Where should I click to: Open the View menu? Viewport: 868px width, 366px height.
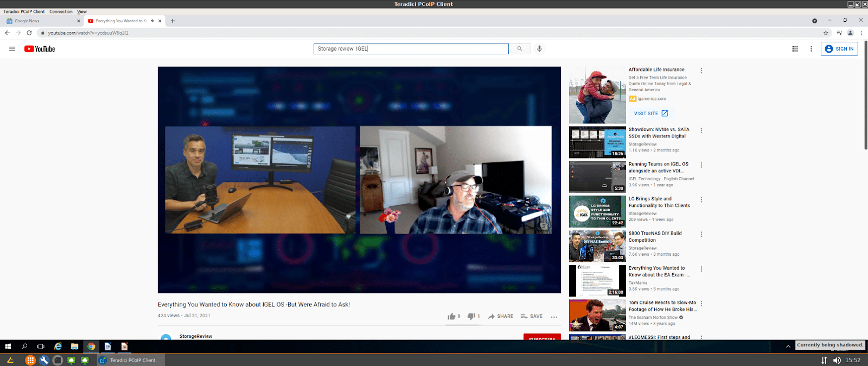pos(82,11)
